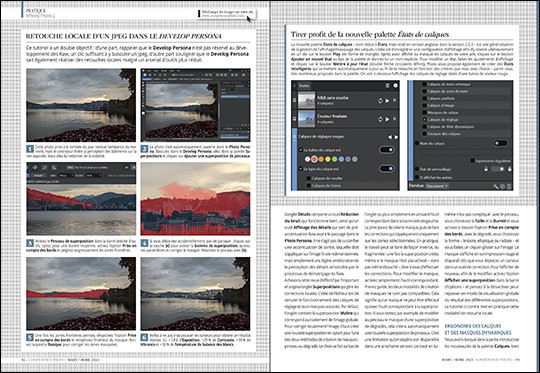Check 'Calques de zone de texte' box
The height and width of the screenshot is (373, 540).
click(x=425, y=91)
